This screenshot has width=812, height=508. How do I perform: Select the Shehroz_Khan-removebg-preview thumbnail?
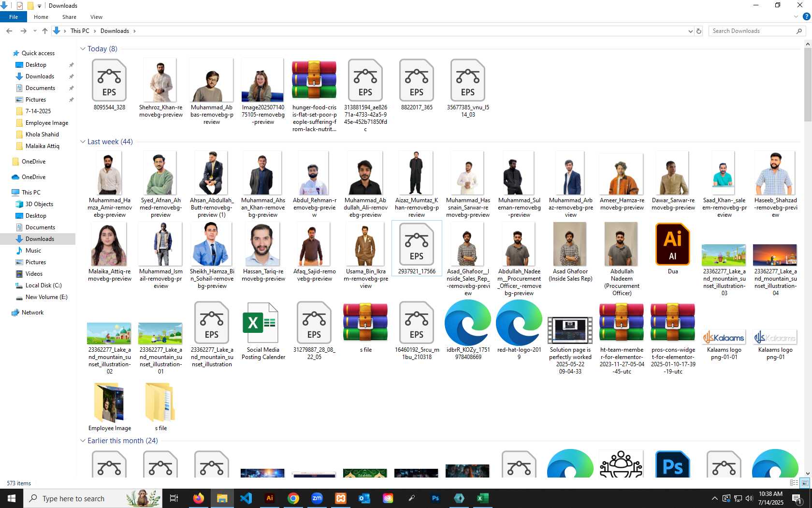coord(161,89)
